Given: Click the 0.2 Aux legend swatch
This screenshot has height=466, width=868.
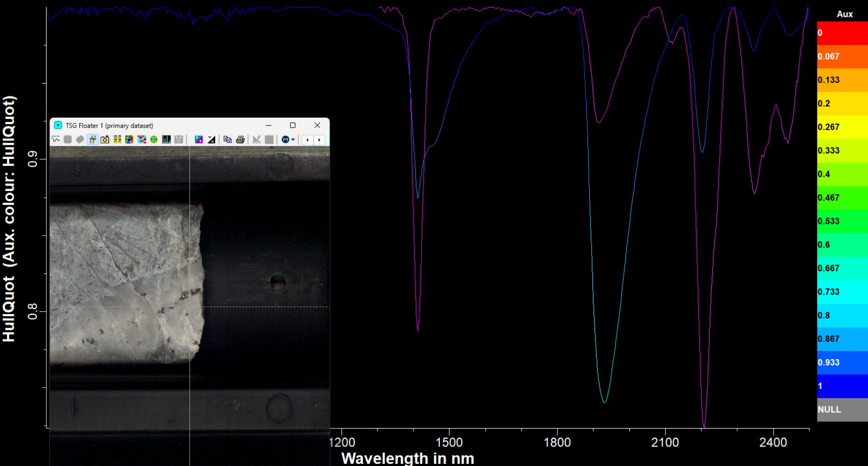Looking at the screenshot, I should (843, 104).
